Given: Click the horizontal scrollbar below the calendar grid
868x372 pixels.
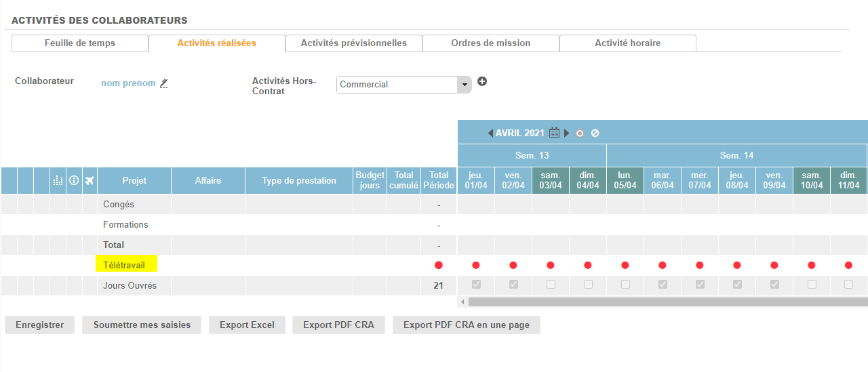Looking at the screenshot, I should click(x=665, y=302).
